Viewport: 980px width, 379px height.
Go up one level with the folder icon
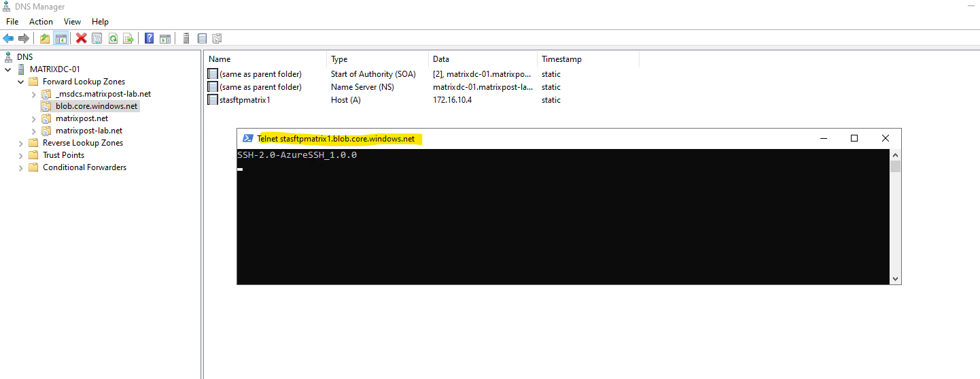click(45, 38)
